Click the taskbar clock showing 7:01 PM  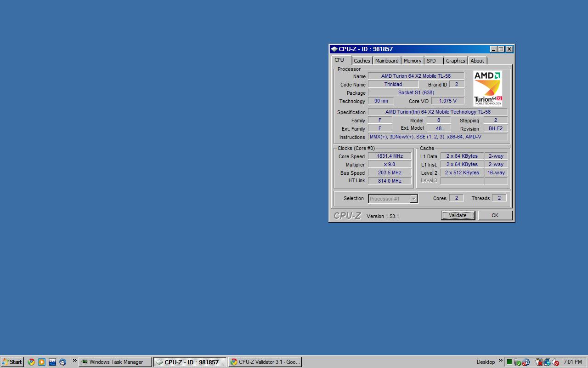point(572,362)
